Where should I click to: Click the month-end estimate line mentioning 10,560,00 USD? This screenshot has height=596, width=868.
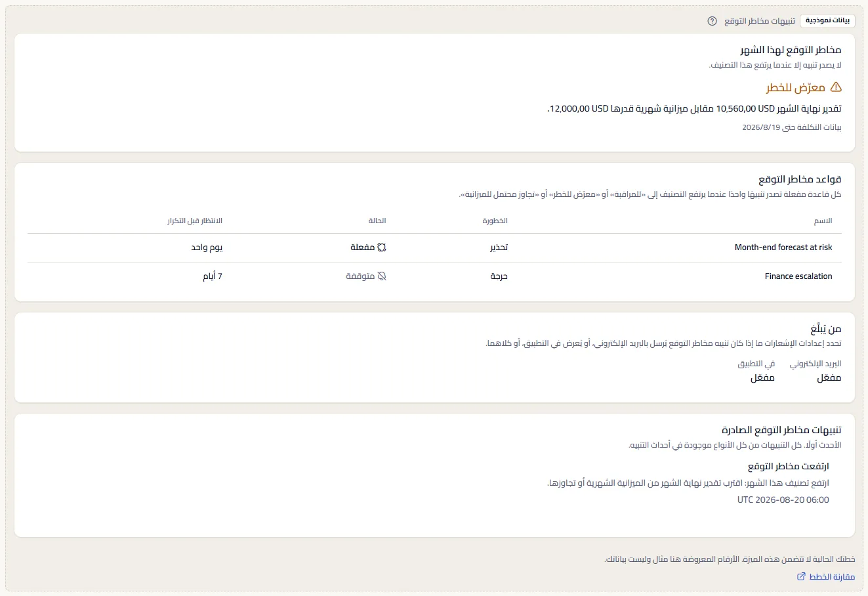[694, 108]
